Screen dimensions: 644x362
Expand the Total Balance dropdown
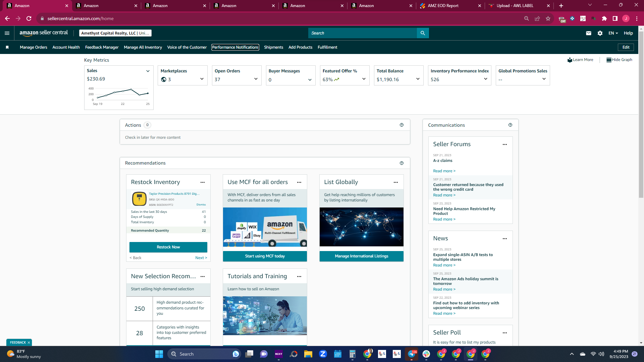pos(418,79)
